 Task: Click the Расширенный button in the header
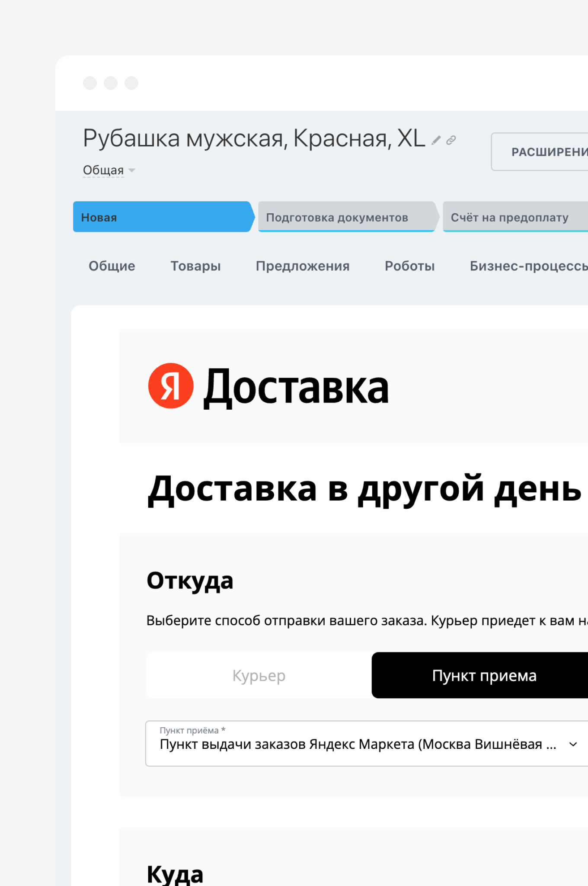[x=540, y=152]
